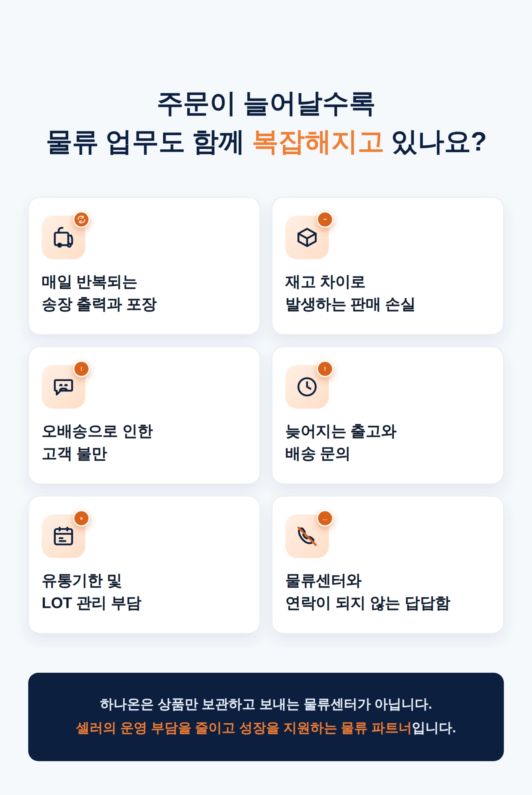
Task: Select the 오배송으로 인한 고객 불만 card
Action: click(x=144, y=415)
